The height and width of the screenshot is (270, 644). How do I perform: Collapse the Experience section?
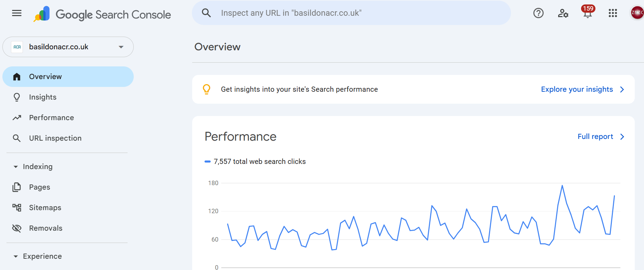pos(16,256)
